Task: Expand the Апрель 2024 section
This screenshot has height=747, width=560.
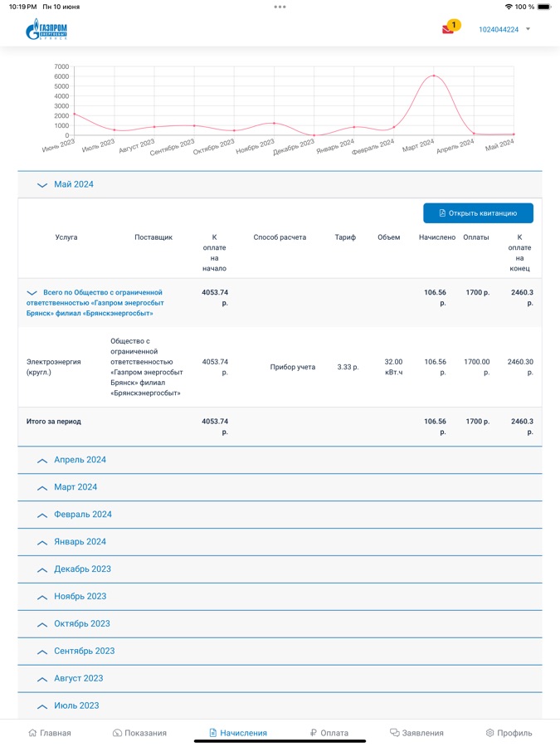Action: (x=80, y=460)
